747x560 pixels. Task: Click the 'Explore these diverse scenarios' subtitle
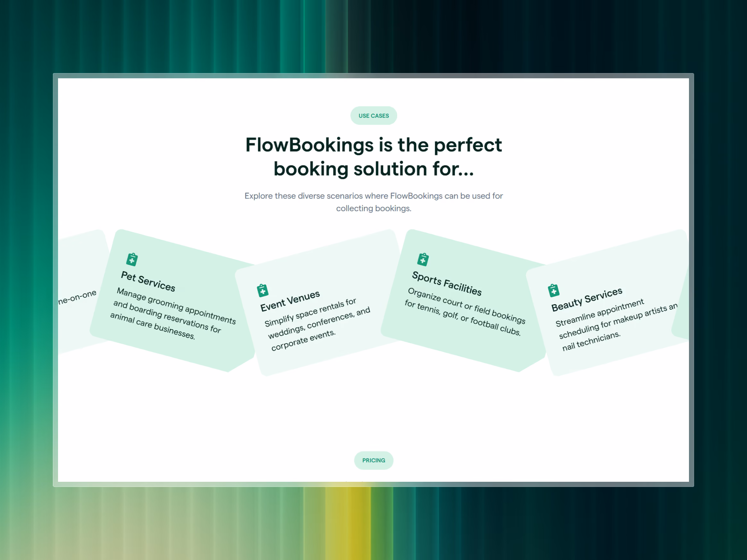coord(374,202)
